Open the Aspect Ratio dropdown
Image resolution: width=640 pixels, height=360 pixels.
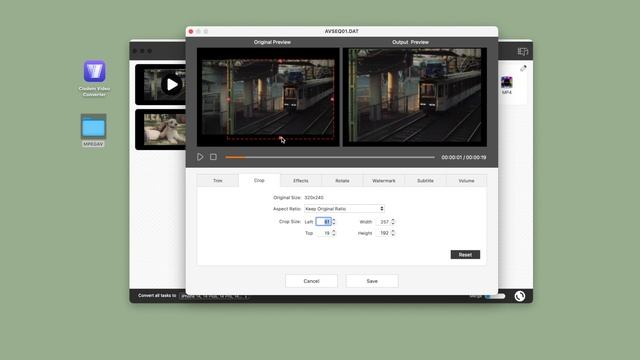(344, 209)
